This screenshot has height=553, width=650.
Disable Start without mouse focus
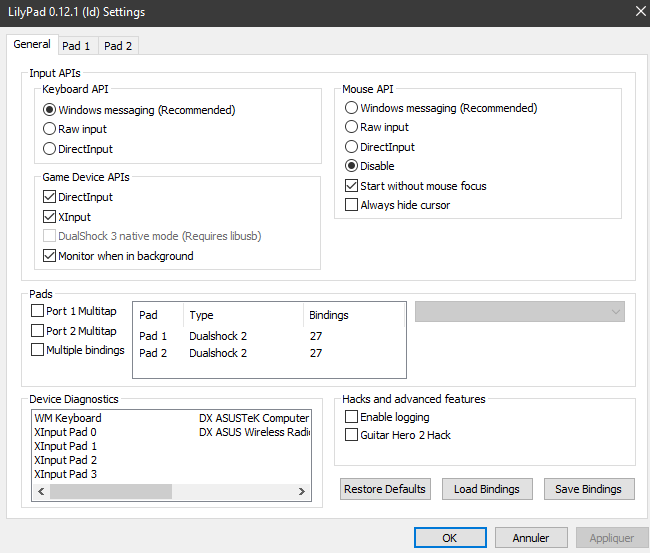(351, 186)
